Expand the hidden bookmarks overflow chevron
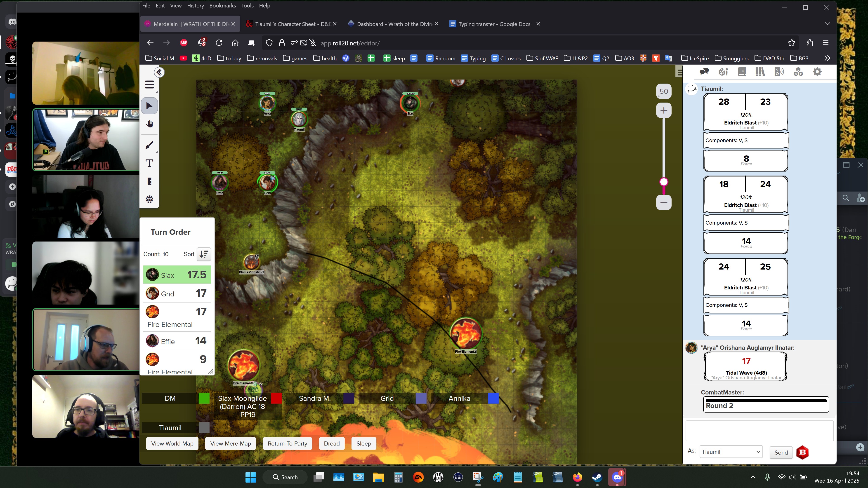 827,58
